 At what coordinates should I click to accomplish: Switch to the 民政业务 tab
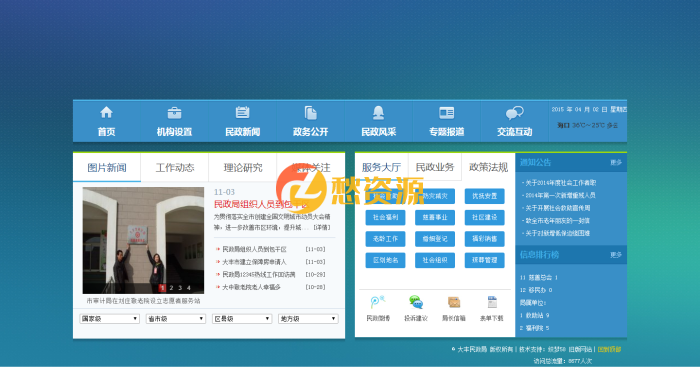coord(435,167)
